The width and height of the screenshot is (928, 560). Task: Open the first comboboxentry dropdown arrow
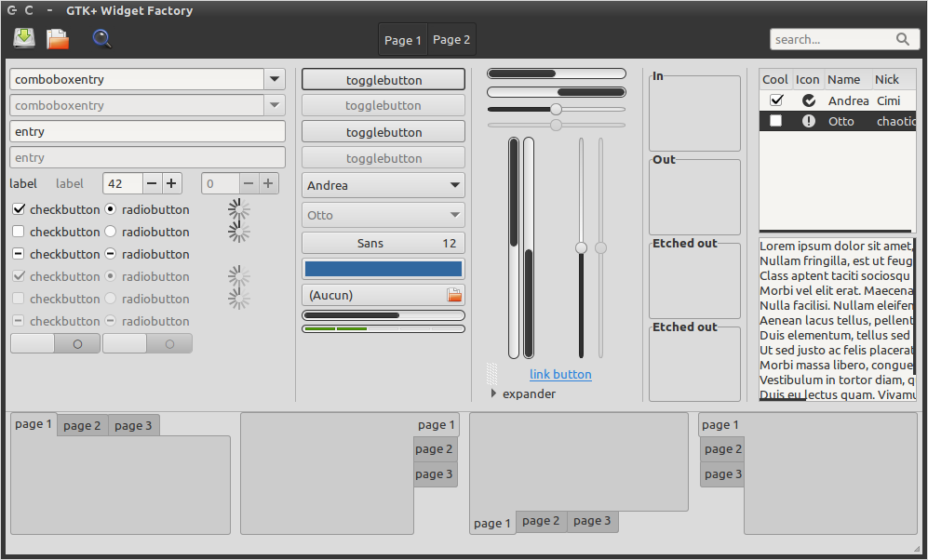[275, 79]
